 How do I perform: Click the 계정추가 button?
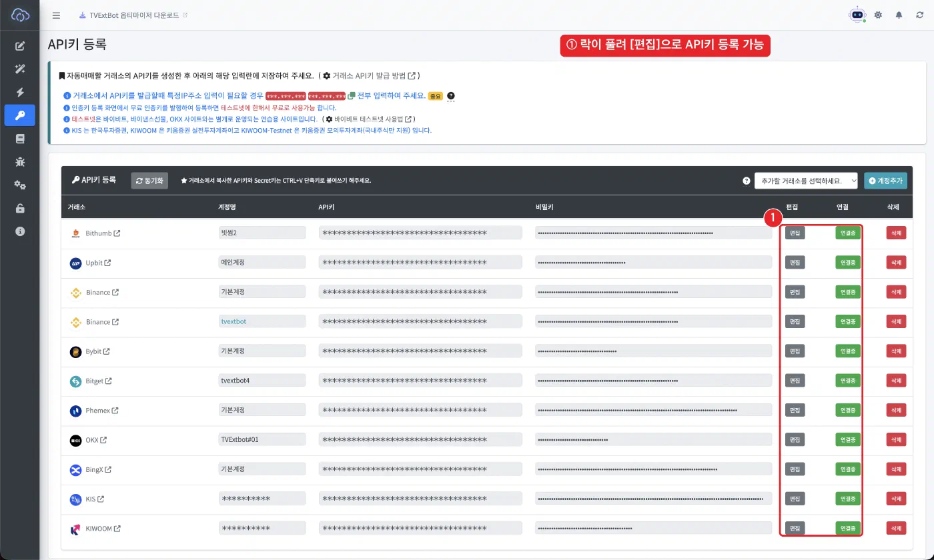pos(885,181)
